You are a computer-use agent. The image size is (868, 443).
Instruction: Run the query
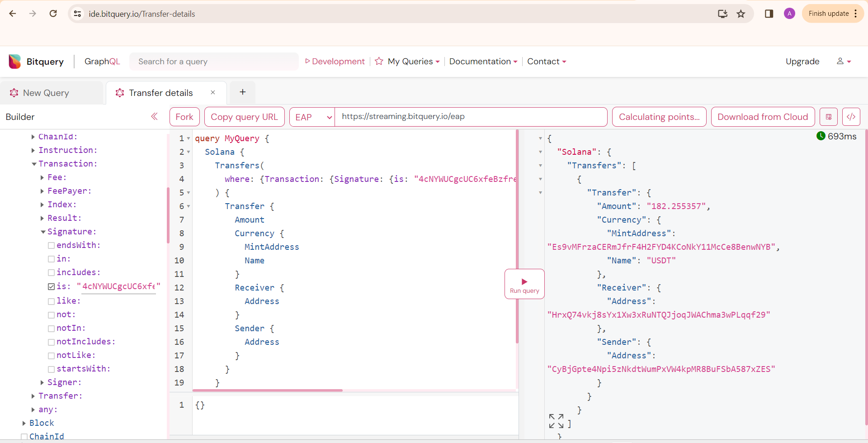[524, 284]
